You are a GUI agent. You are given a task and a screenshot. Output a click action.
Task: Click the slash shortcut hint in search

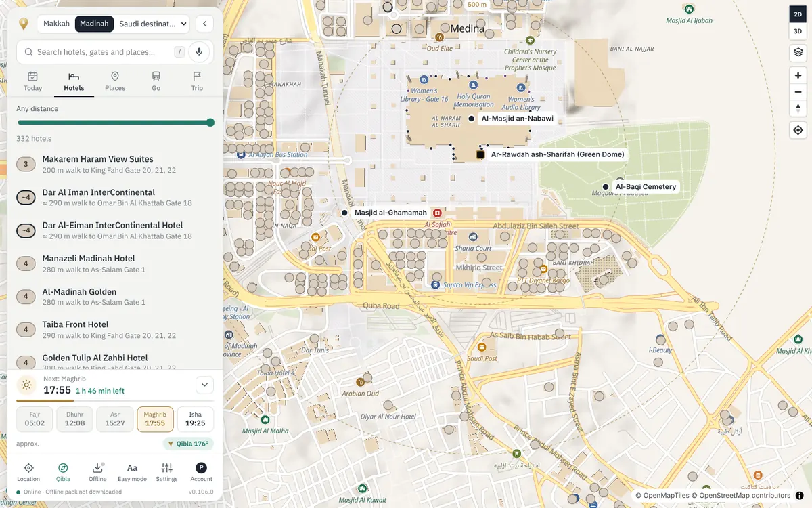point(179,52)
